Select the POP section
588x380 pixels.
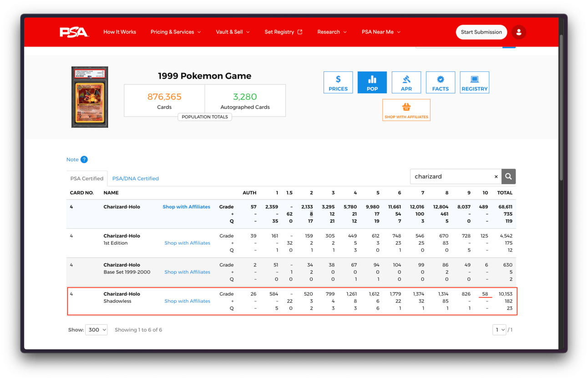point(372,82)
